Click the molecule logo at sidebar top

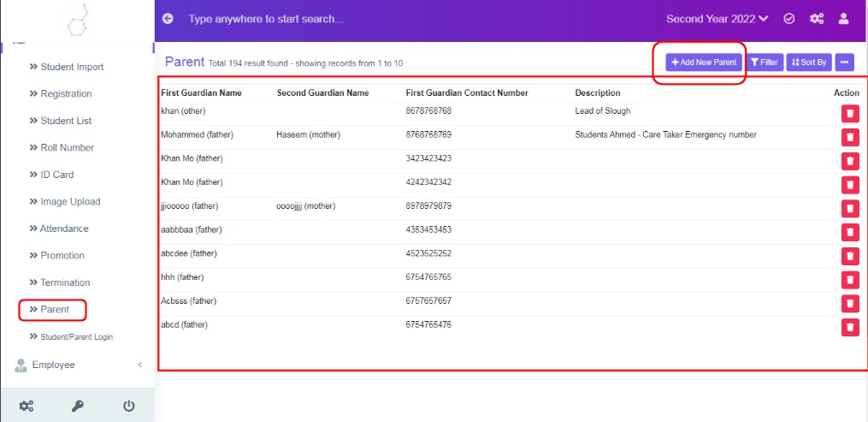click(x=78, y=21)
